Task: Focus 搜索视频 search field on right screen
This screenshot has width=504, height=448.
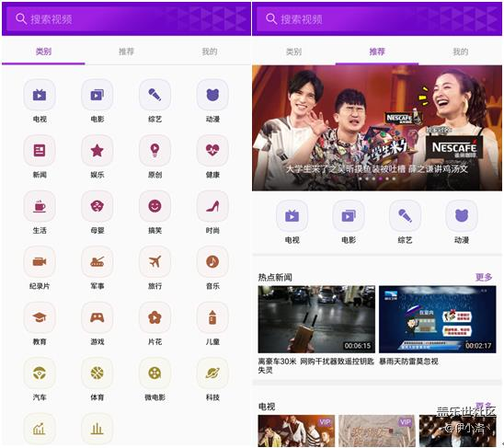Action: [377, 19]
